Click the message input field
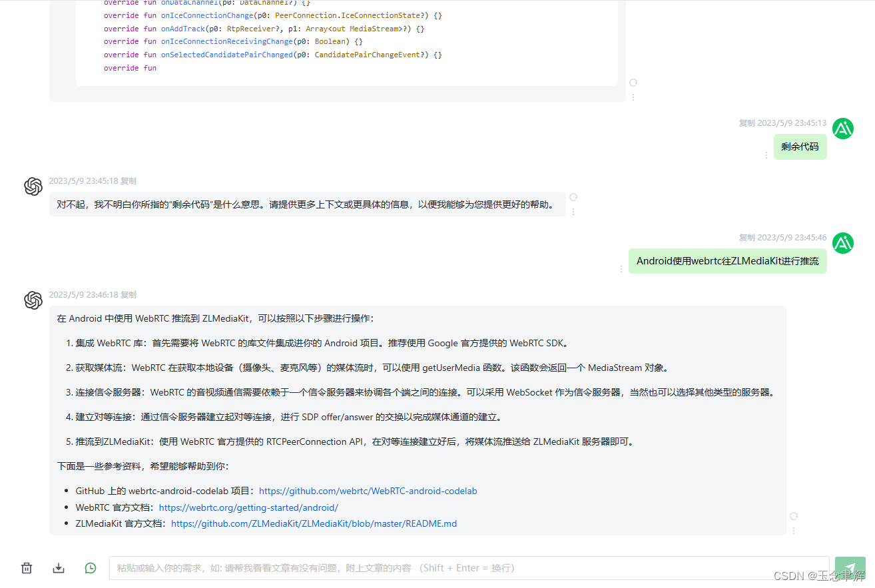The image size is (875, 588). click(x=469, y=568)
